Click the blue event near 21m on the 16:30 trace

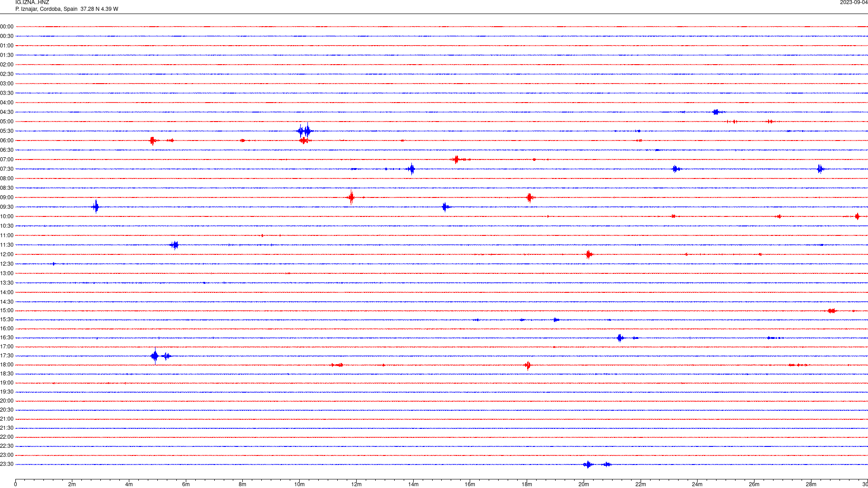[x=620, y=338]
